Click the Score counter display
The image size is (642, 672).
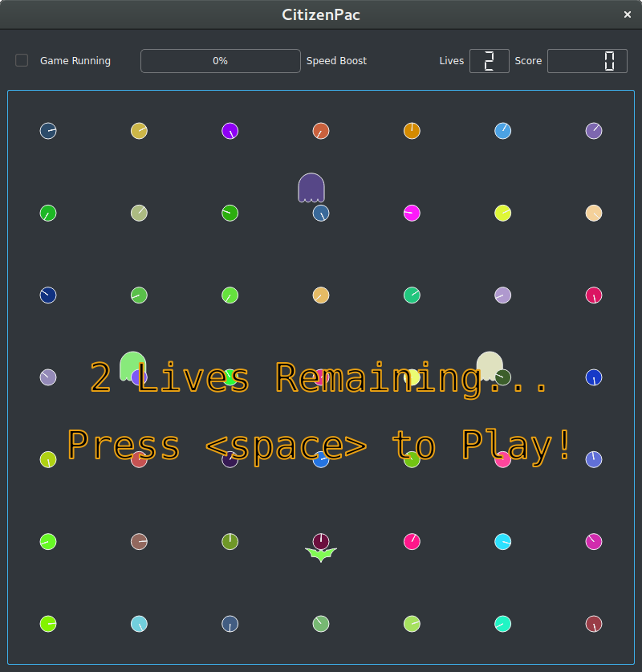(x=587, y=61)
